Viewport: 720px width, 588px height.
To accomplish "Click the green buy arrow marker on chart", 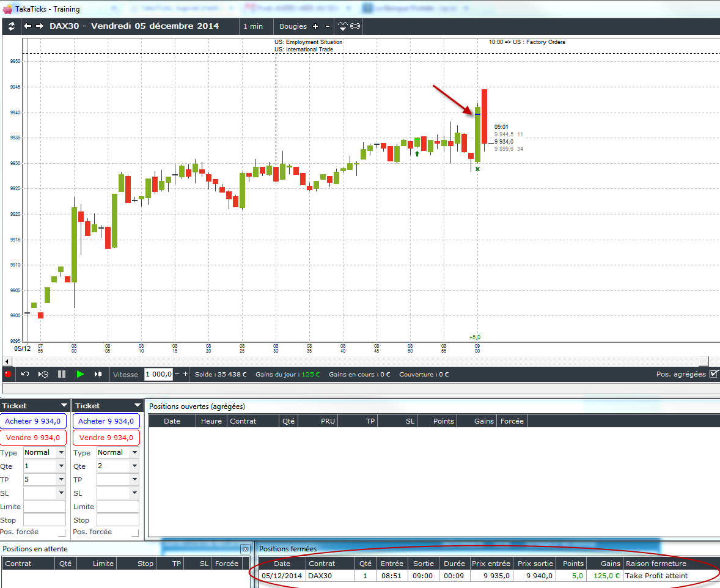I will point(417,154).
